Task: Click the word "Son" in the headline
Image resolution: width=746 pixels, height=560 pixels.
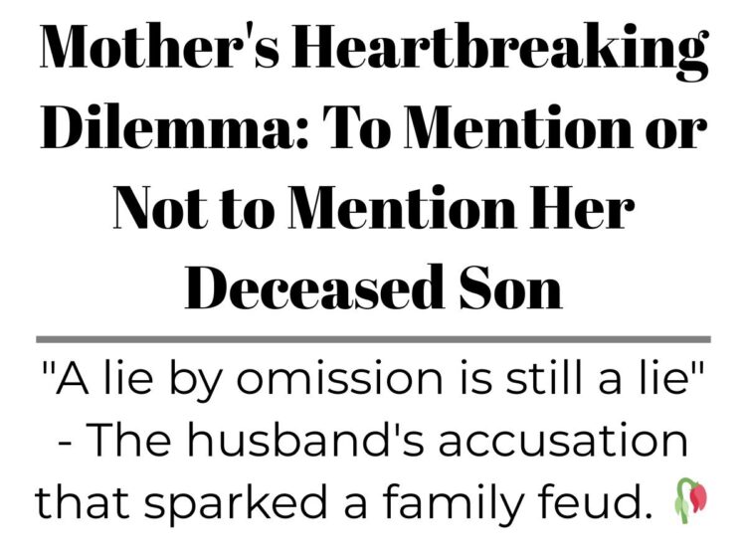Action: [x=510, y=286]
